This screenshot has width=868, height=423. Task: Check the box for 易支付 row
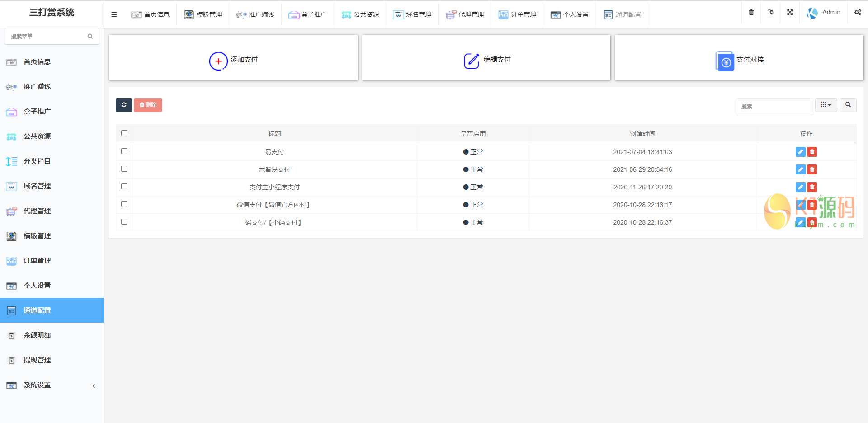tap(124, 151)
